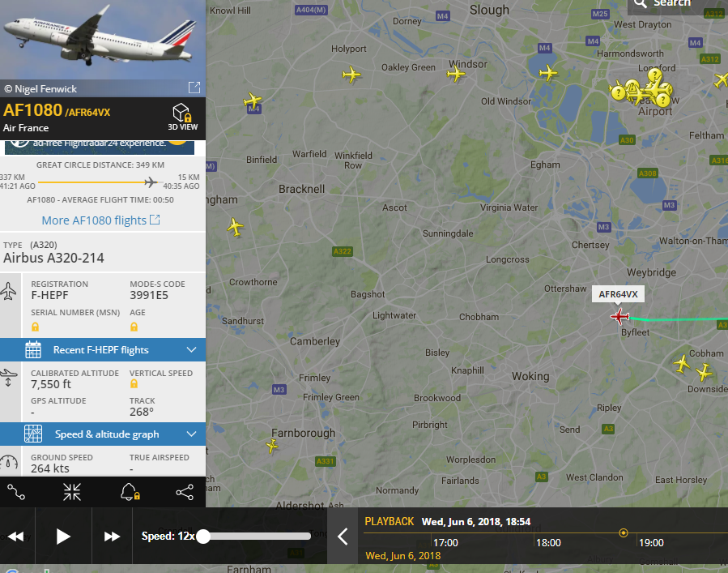Start playback with the play button
728x573 pixels.
tap(62, 537)
